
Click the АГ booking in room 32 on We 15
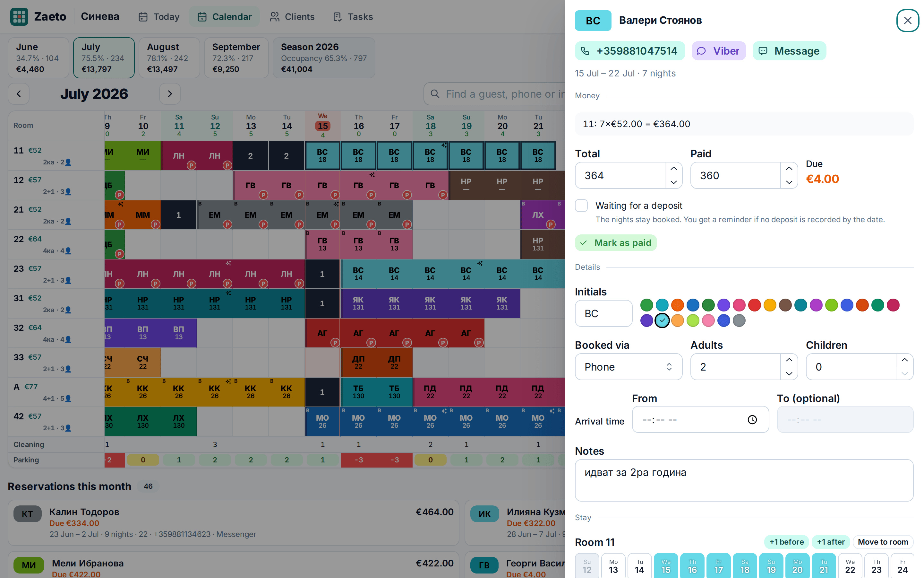click(x=322, y=333)
